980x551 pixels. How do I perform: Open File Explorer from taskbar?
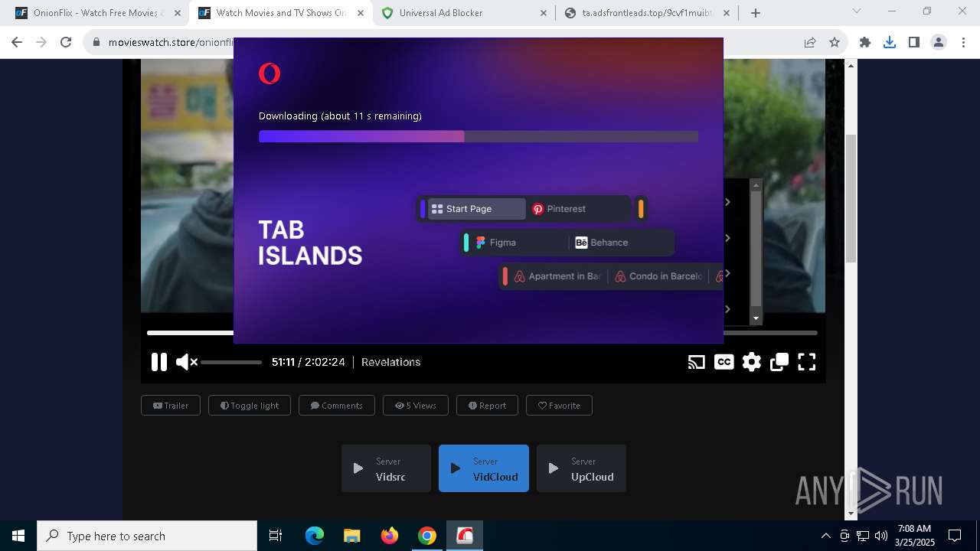click(x=351, y=536)
